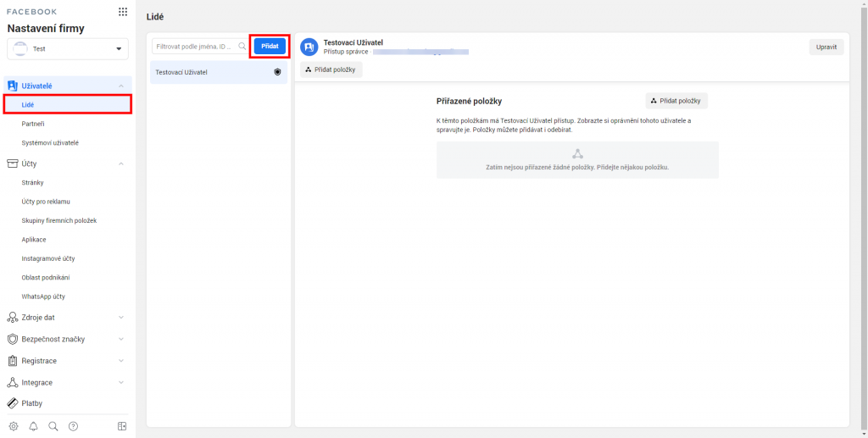Collapse the Uživatelé section
The image size is (868, 438).
[121, 86]
